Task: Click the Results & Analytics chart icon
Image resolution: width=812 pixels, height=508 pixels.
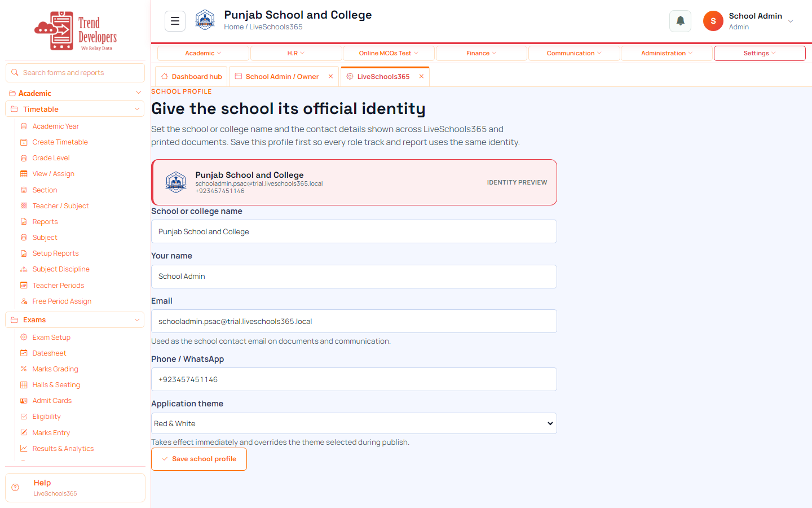Action: (x=24, y=449)
